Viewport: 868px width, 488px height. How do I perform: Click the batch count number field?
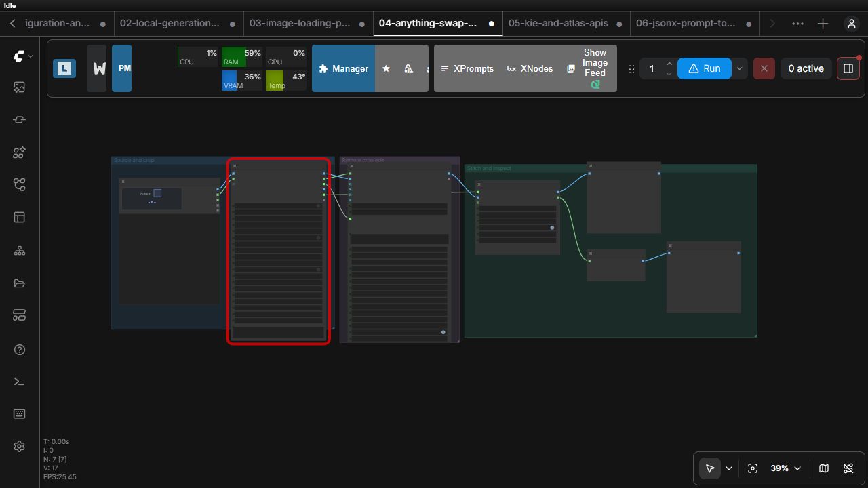point(652,68)
